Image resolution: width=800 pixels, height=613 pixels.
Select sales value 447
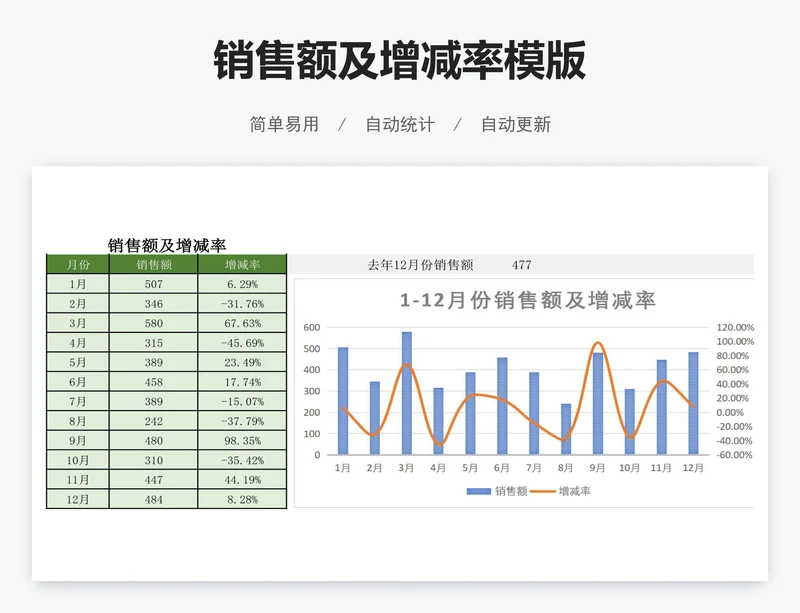(x=154, y=480)
